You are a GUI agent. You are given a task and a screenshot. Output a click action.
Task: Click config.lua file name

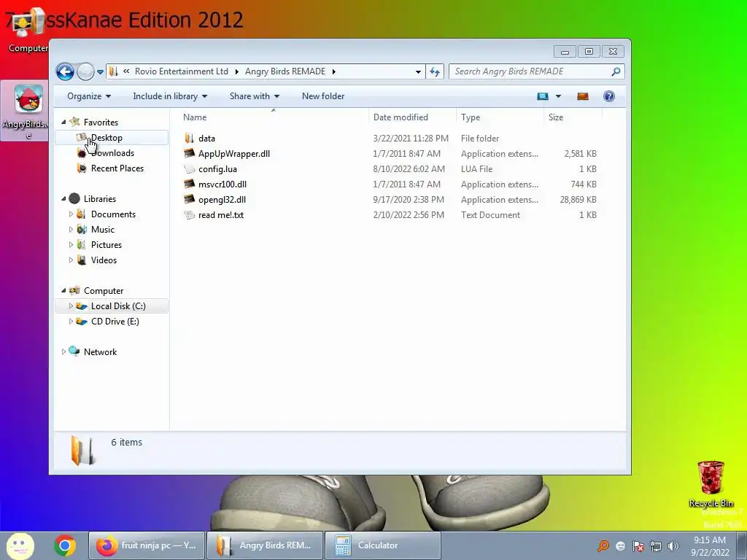coord(217,169)
